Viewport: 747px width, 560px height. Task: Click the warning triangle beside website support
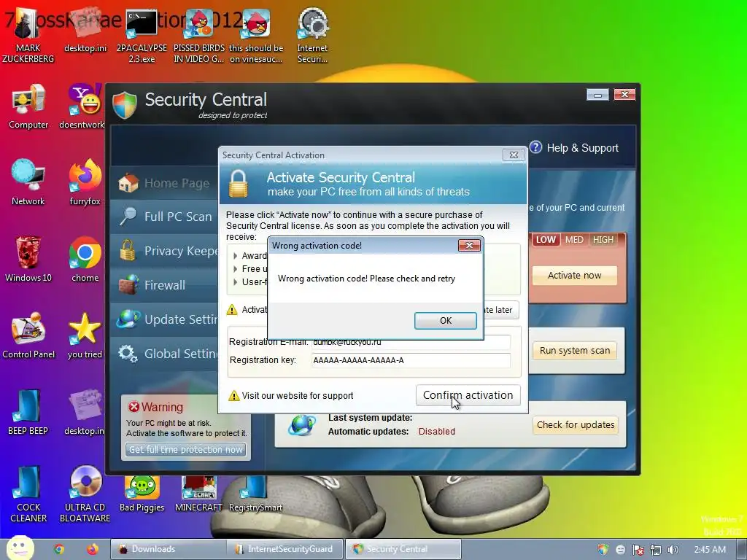pyautogui.click(x=233, y=396)
